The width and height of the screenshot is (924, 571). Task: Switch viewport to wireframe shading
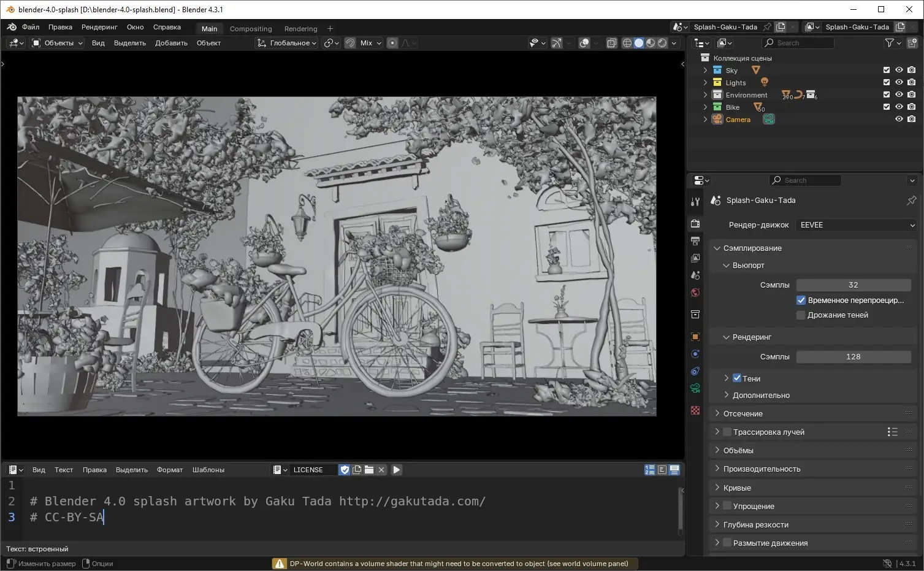pyautogui.click(x=627, y=43)
